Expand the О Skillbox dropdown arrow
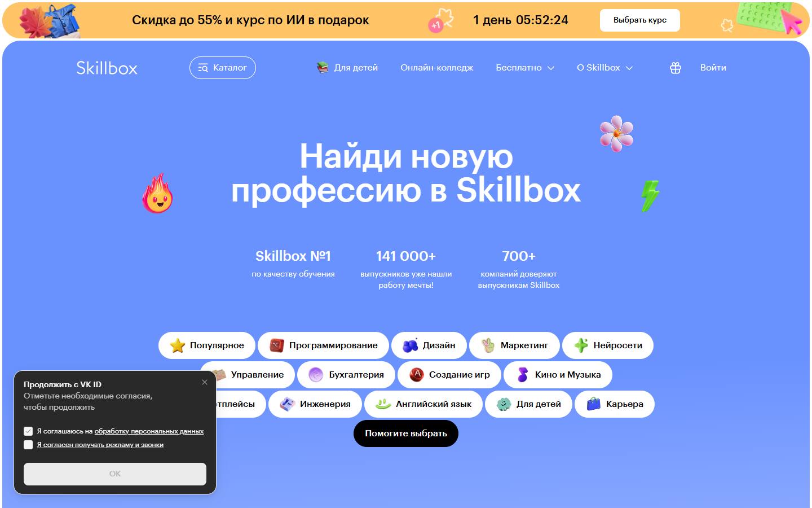Viewport: 812px width, 508px height. [x=629, y=68]
